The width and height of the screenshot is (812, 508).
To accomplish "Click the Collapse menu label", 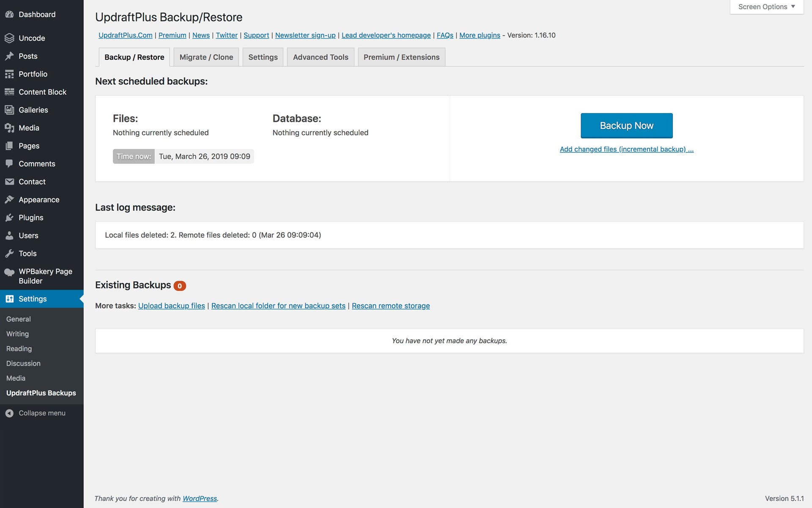I will pos(42,413).
